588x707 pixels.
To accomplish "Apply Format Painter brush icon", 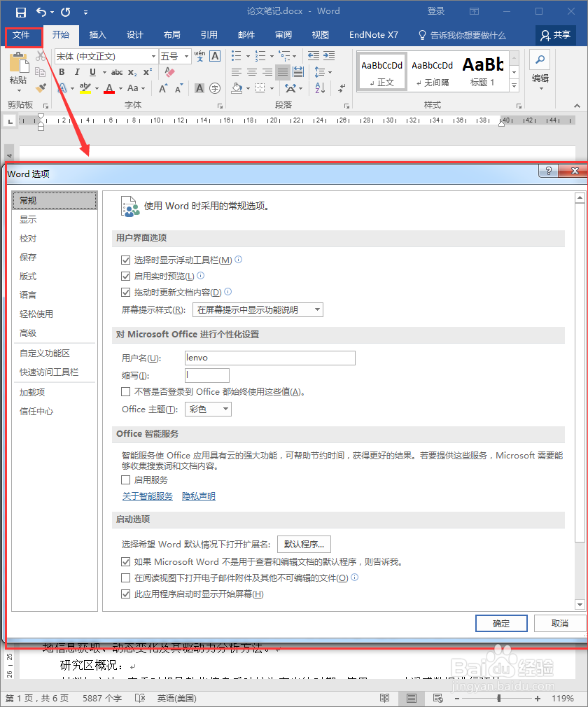I will click(x=41, y=87).
